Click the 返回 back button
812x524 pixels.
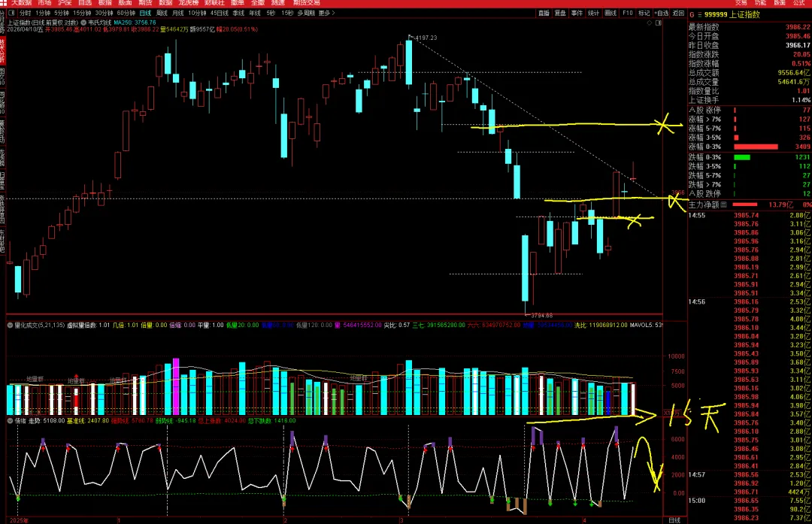(678, 13)
